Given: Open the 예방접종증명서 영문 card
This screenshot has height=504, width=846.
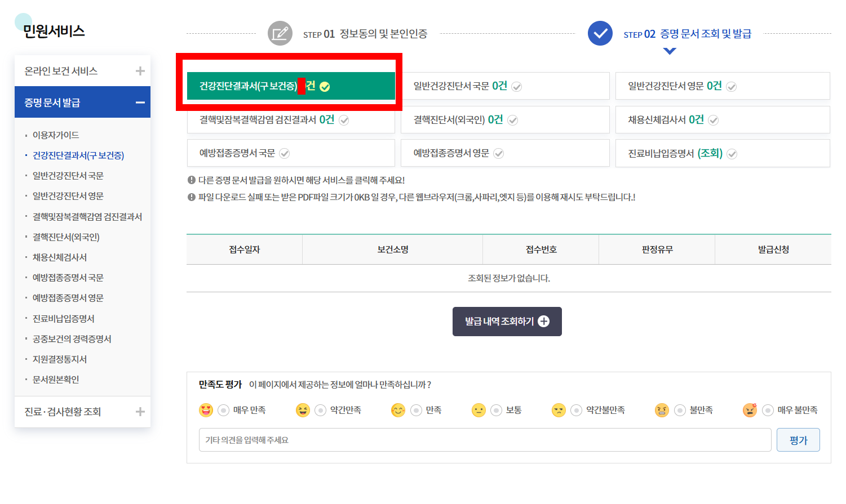Looking at the screenshot, I should (x=505, y=153).
